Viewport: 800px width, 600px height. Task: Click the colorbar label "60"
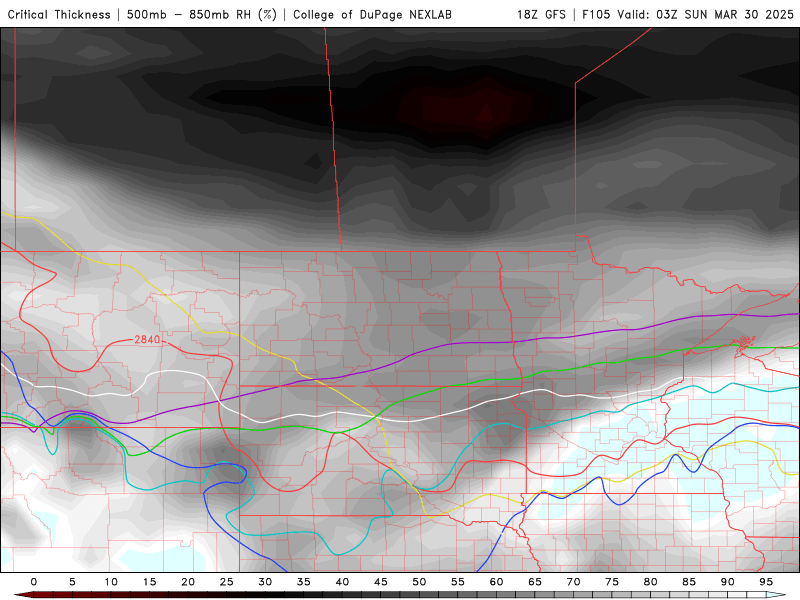coord(496,582)
